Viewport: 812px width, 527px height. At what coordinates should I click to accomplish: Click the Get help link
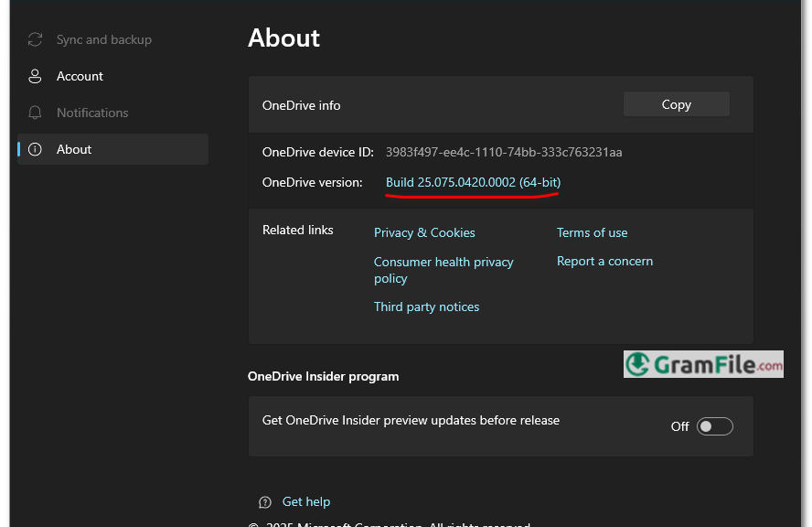306,501
